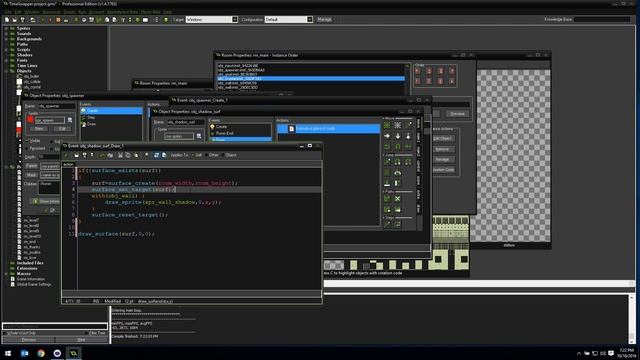
Task: Select the Step Towards action icon
Action: [x=387, y=224]
